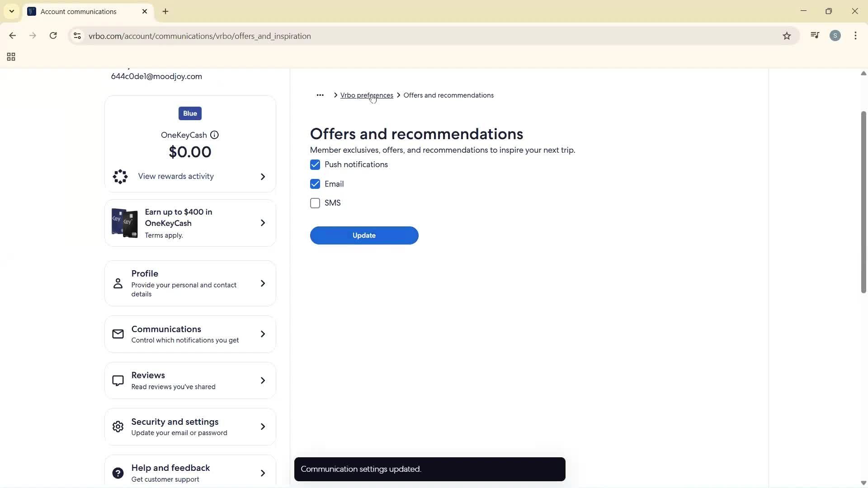The width and height of the screenshot is (868, 488).
Task: Open the Vrbo preferences breadcrumb link
Action: [367, 95]
